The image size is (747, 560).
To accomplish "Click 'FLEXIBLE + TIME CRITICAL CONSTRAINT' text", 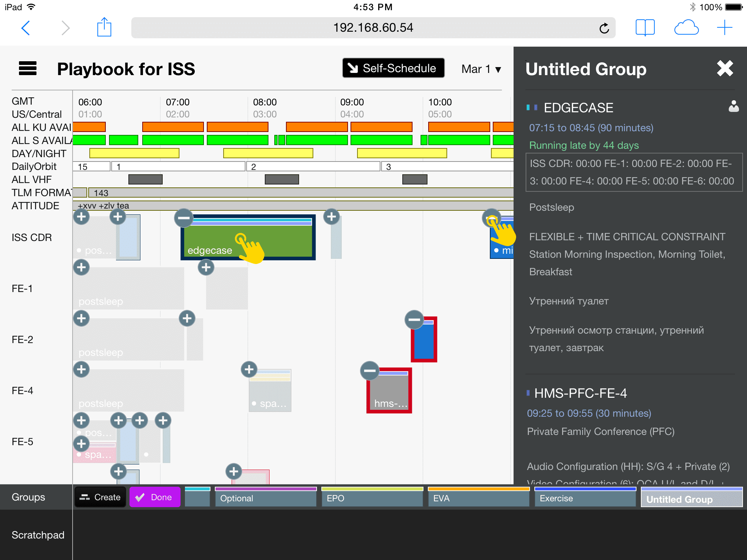I will 627,237.
